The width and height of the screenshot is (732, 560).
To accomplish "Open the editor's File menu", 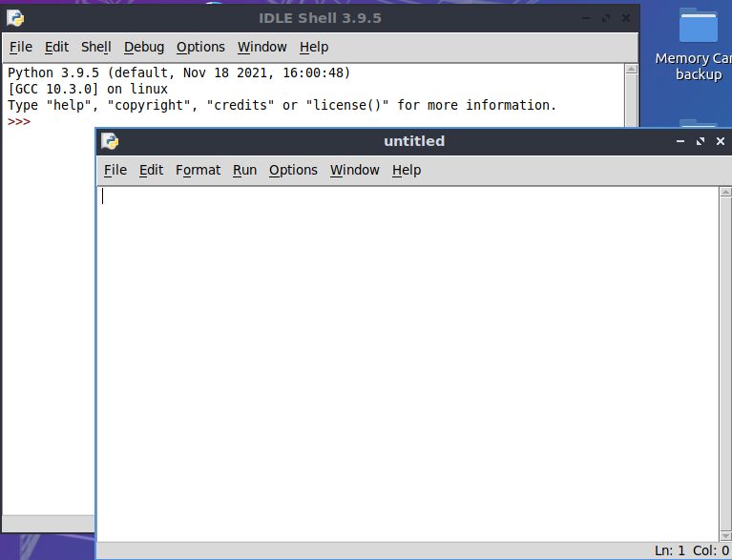I will tap(115, 170).
